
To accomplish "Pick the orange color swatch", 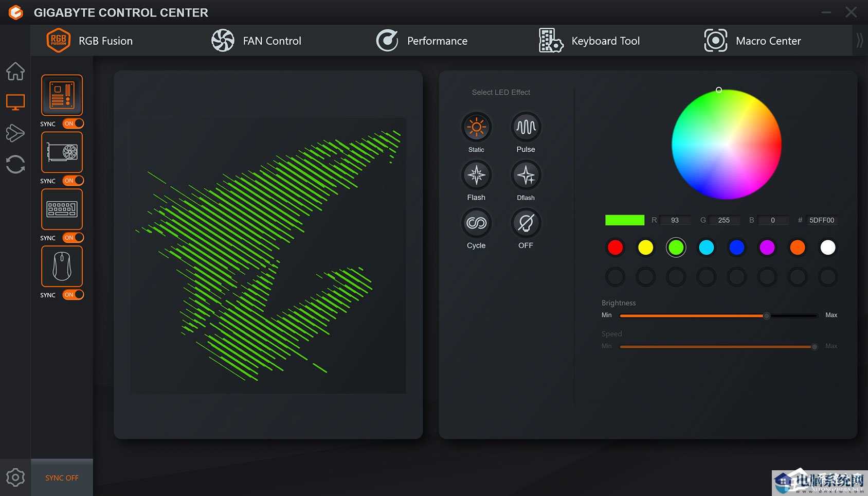I will point(797,247).
